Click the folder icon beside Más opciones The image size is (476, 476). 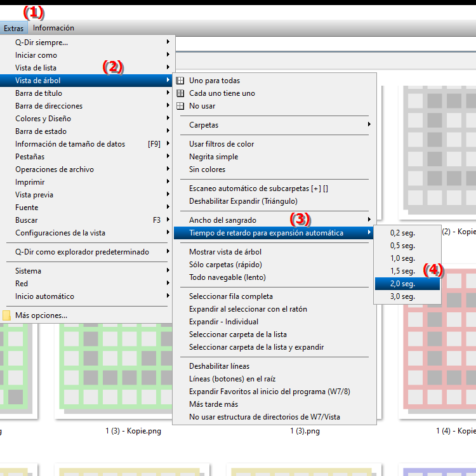[x=7, y=315]
